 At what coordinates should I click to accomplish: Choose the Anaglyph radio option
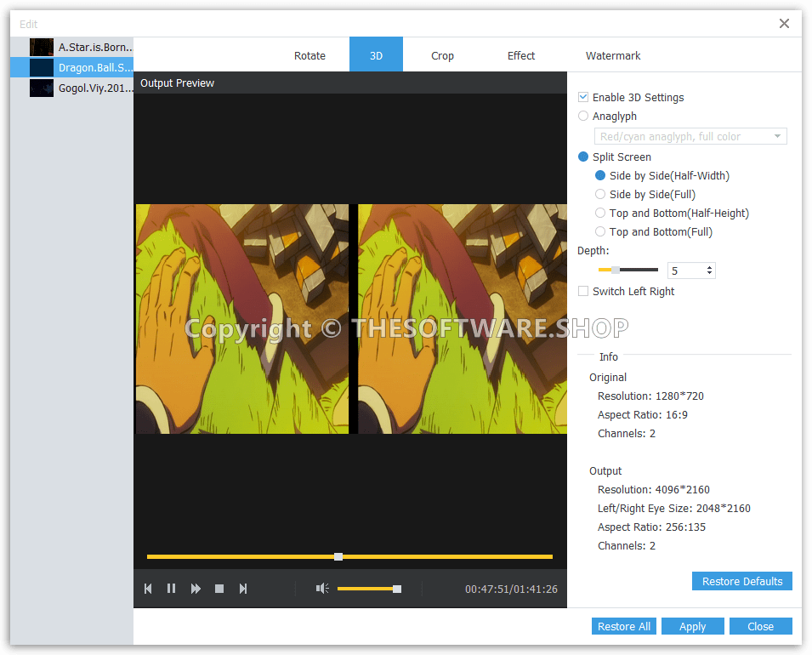pyautogui.click(x=583, y=116)
